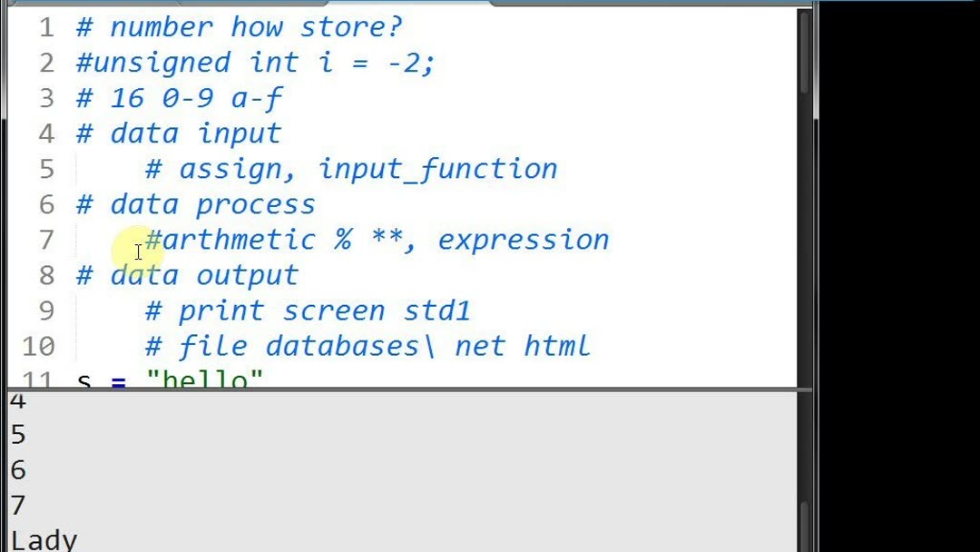Click line number 1 in the gutter
The height and width of the screenshot is (552, 980).
45,27
